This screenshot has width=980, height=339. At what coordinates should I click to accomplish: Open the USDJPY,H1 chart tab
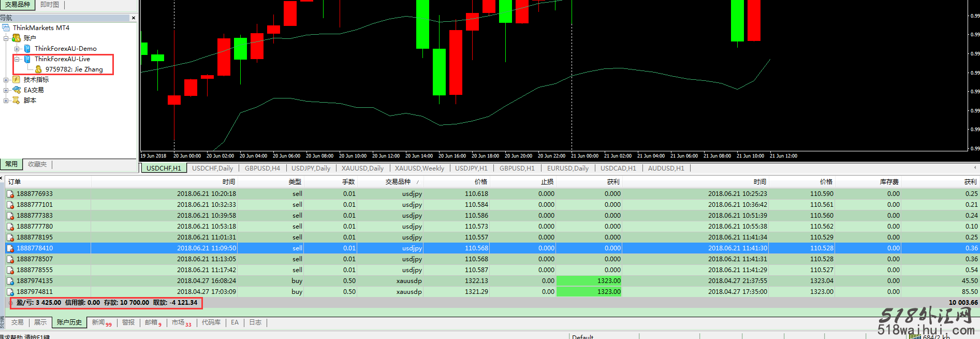471,168
